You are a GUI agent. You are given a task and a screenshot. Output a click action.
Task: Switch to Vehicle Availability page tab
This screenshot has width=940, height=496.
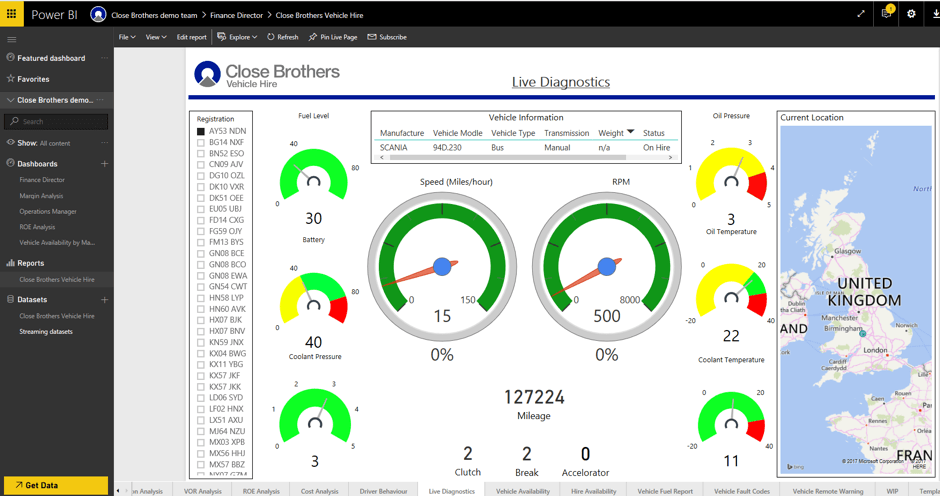[x=523, y=491]
